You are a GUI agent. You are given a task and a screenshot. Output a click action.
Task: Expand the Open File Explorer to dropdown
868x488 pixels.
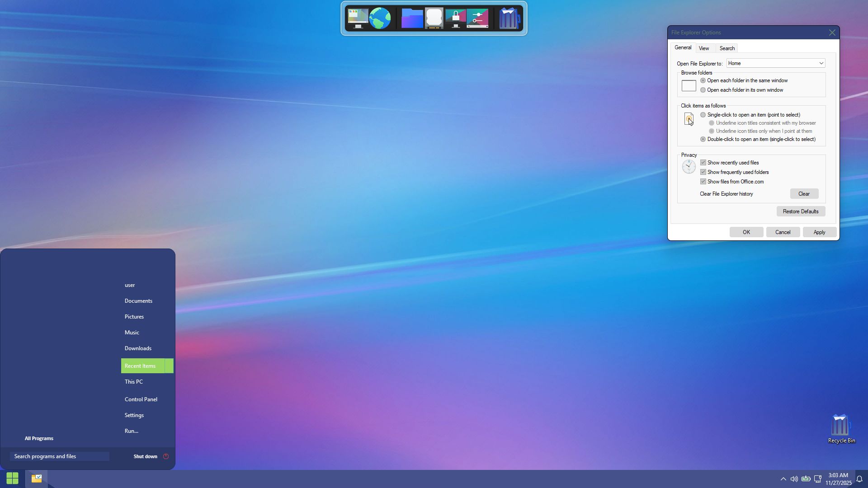[821, 63]
